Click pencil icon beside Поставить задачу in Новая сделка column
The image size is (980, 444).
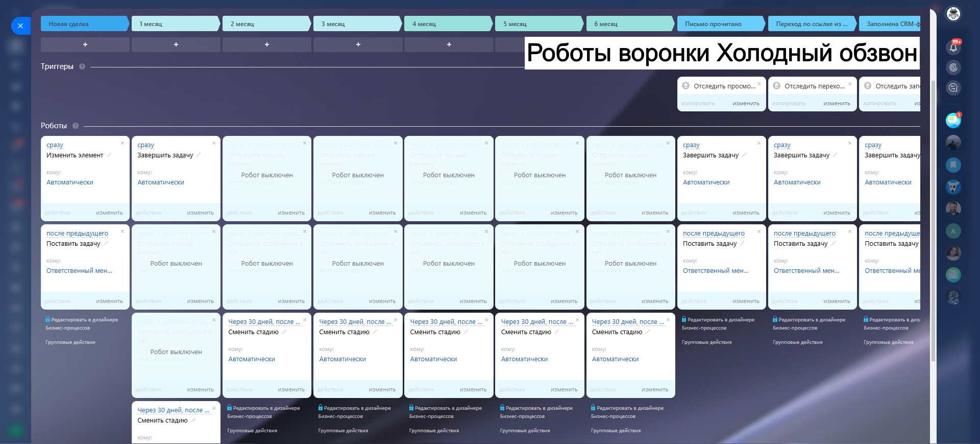[x=106, y=243]
